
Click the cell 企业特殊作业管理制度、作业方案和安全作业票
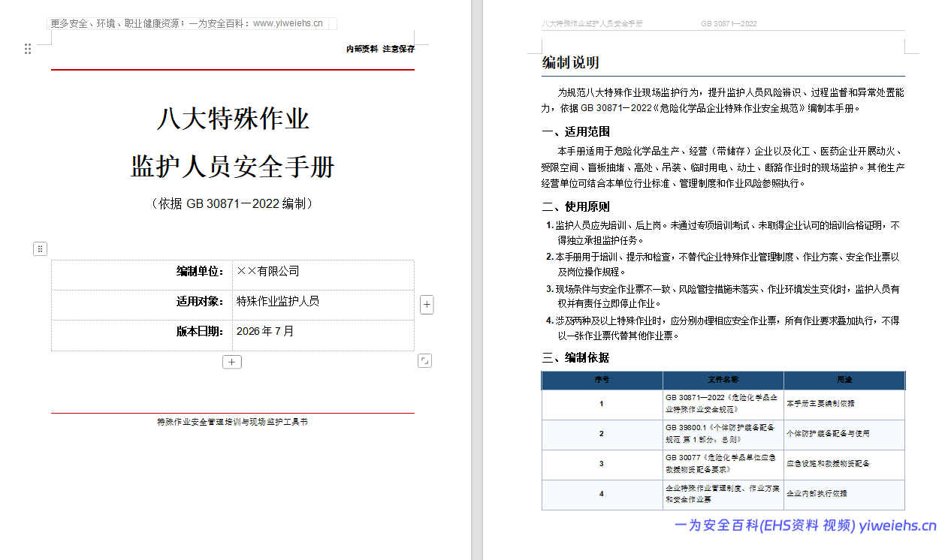[723, 494]
